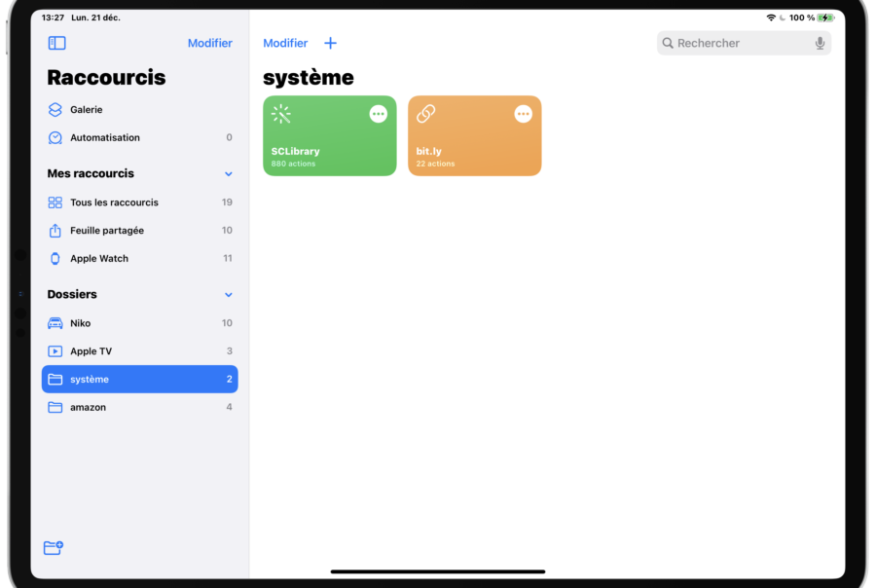Click the Feuille partagée share icon
Screen dimensions: 876x588
[x=55, y=230]
